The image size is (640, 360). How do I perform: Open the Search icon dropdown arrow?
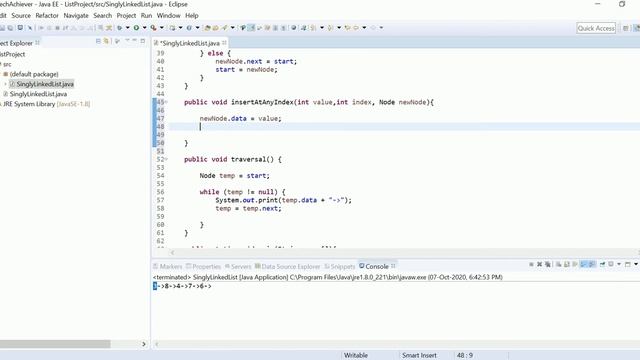click(x=233, y=28)
